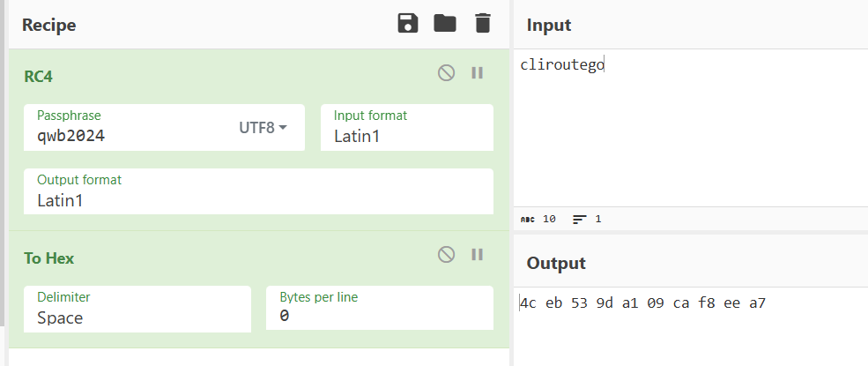Click the input text 'cliroutego'

click(x=562, y=64)
